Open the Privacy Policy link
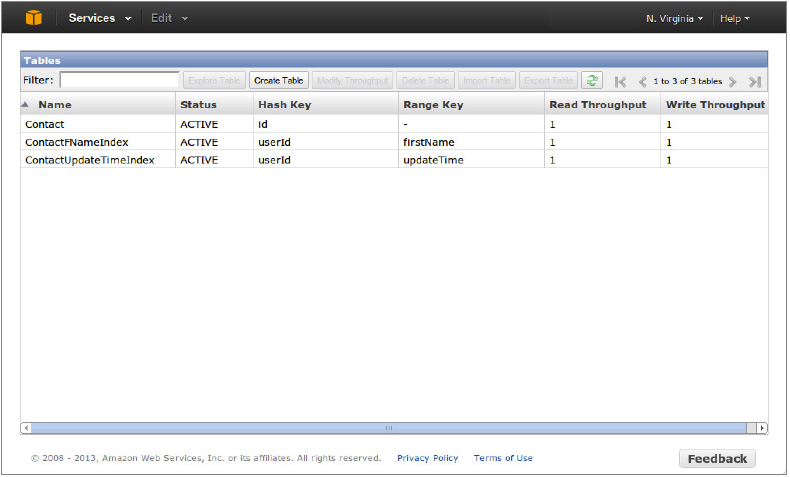Screen dimensions: 790x477 pyautogui.click(x=427, y=458)
